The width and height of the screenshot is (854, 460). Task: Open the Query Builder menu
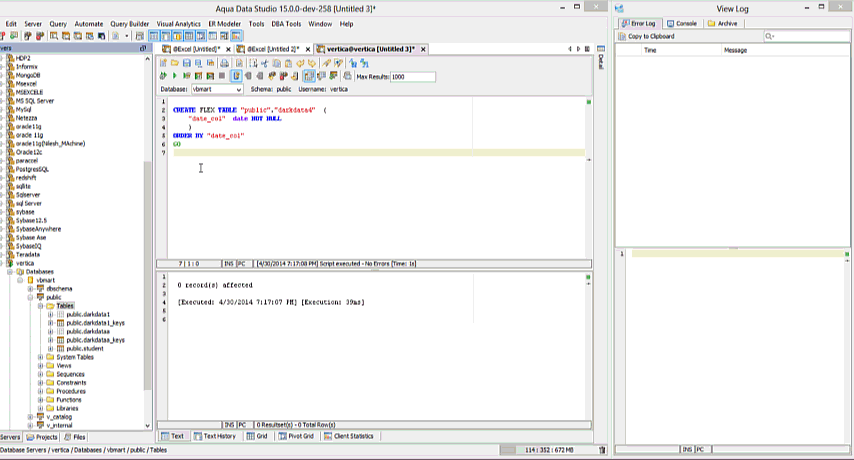130,24
